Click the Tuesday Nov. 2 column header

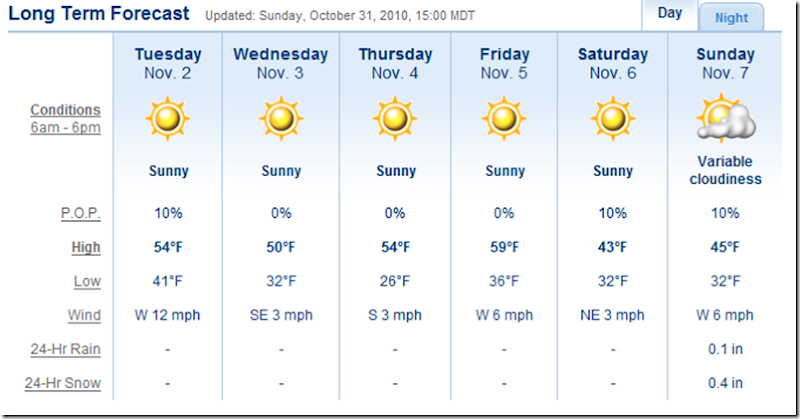point(167,63)
